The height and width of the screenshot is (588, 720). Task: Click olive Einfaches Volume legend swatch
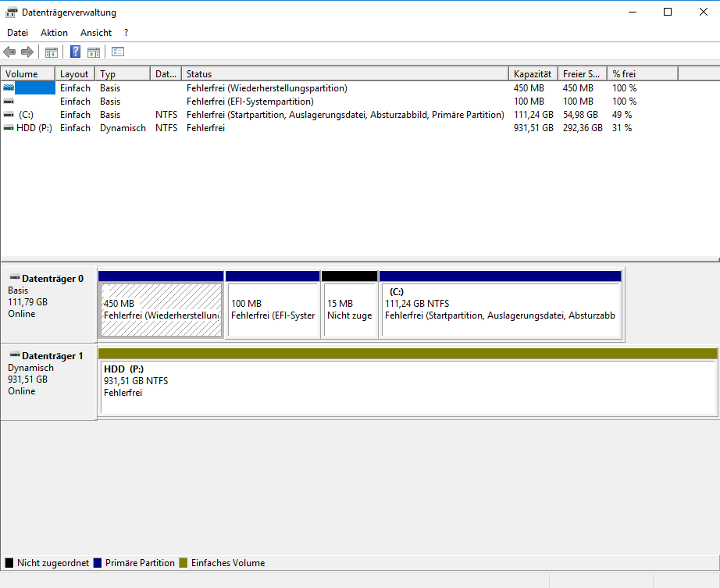pyautogui.click(x=184, y=563)
